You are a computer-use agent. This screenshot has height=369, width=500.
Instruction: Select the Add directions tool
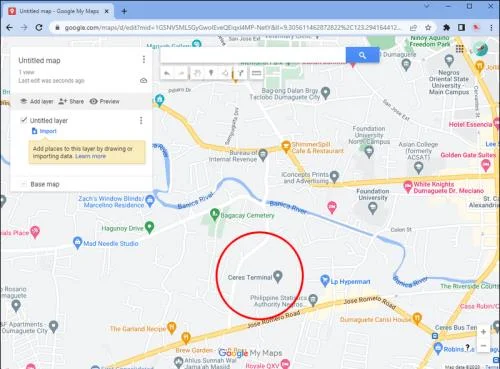[x=240, y=73]
